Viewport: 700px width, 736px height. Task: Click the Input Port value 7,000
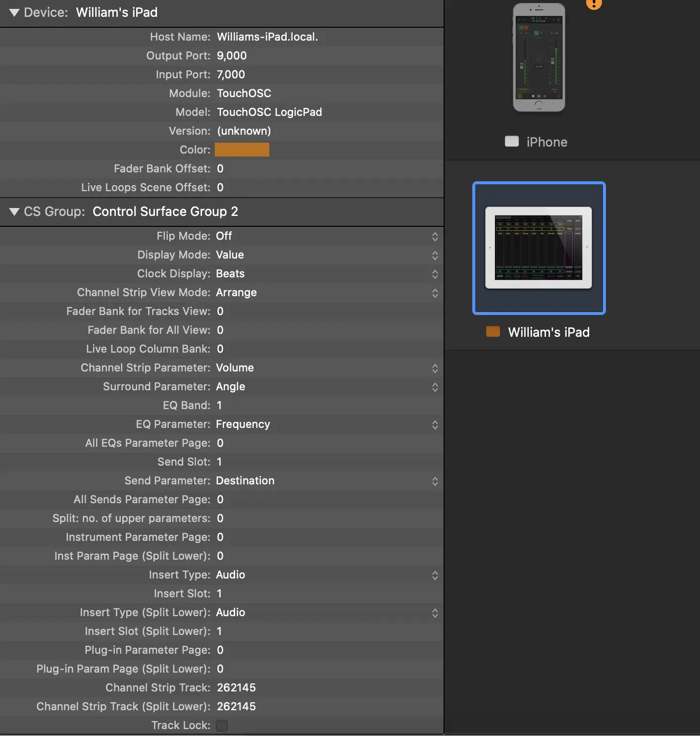tap(231, 75)
